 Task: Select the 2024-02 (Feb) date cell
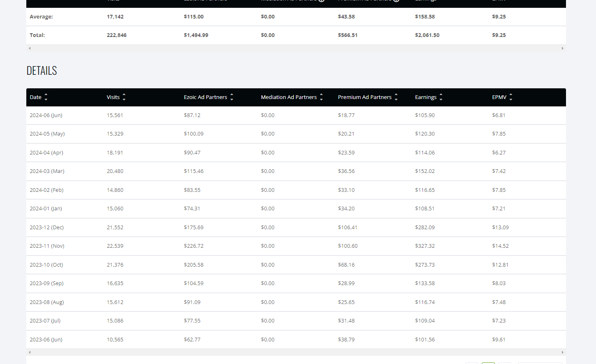pos(46,190)
